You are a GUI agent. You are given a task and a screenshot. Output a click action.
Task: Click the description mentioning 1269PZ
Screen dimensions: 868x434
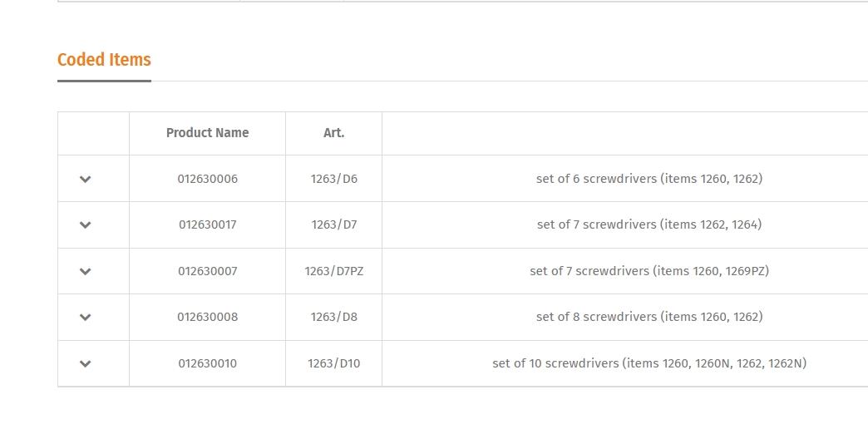649,271
